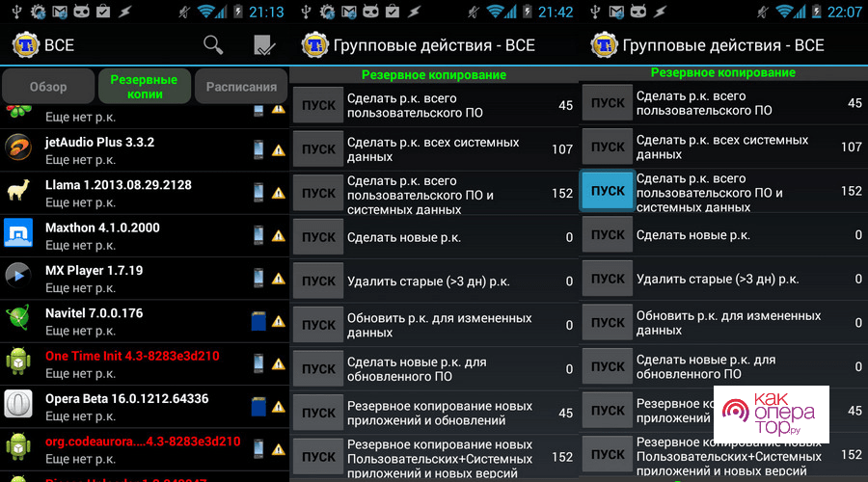The image size is (868, 482).
Task: Tap the Llama app icon
Action: (19, 192)
